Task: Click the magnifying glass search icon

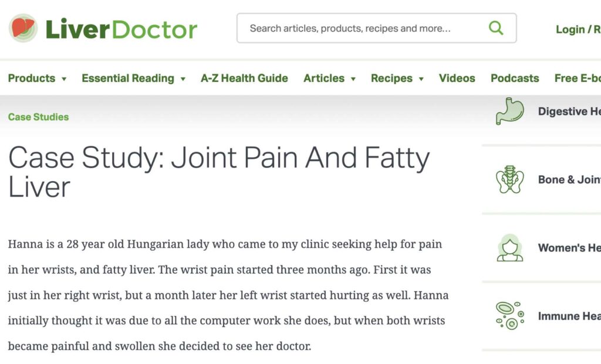Action: pyautogui.click(x=496, y=28)
